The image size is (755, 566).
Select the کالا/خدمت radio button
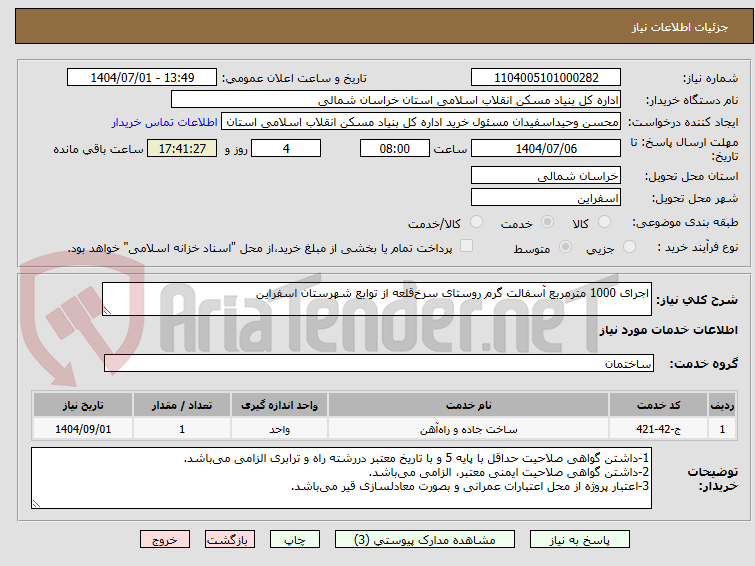point(476,222)
